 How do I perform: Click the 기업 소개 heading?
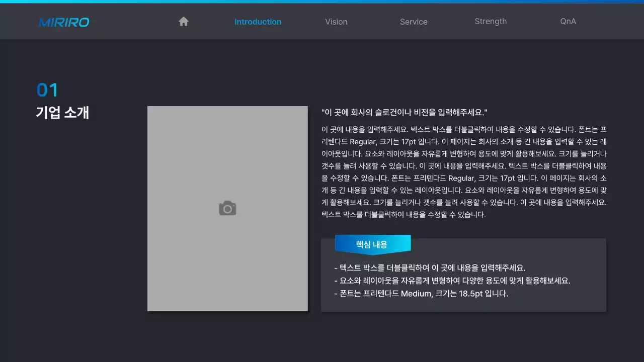pyautogui.click(x=63, y=113)
